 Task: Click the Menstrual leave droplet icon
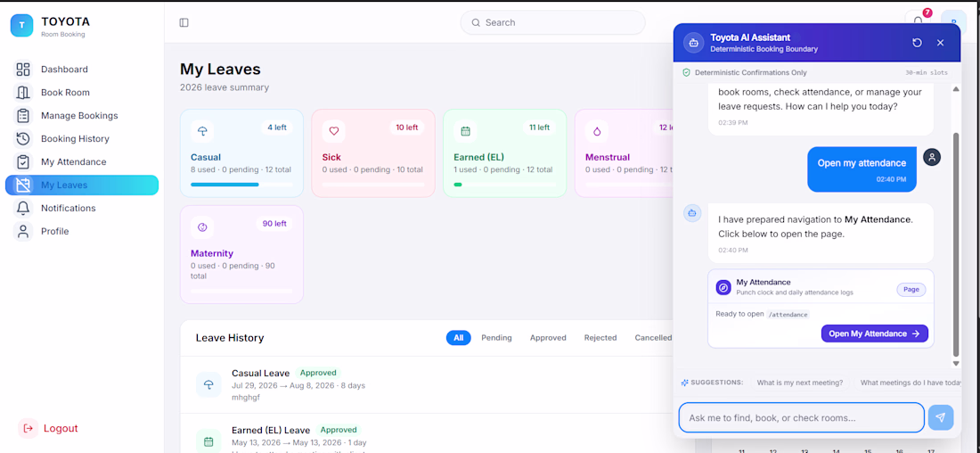597,131
